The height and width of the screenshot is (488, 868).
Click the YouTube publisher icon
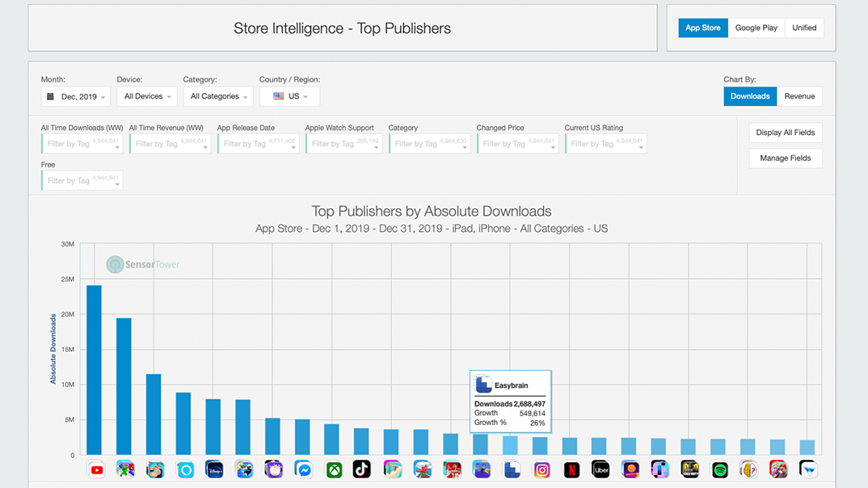(96, 469)
